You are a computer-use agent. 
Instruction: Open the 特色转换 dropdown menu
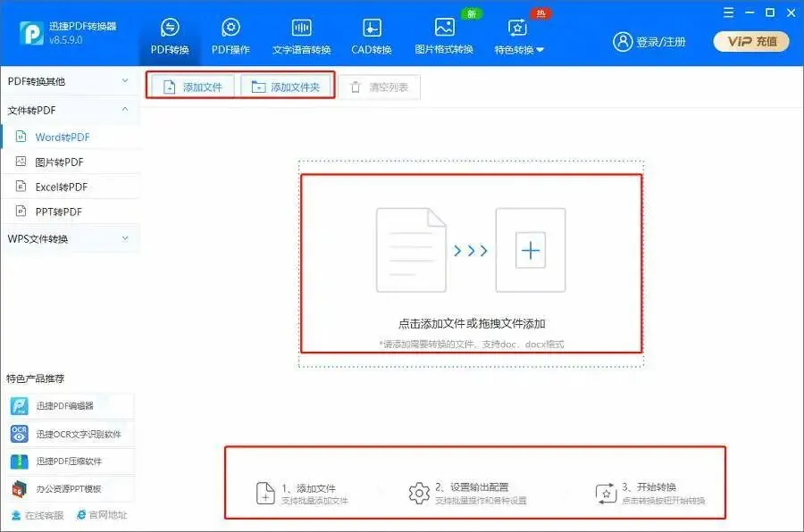click(518, 36)
